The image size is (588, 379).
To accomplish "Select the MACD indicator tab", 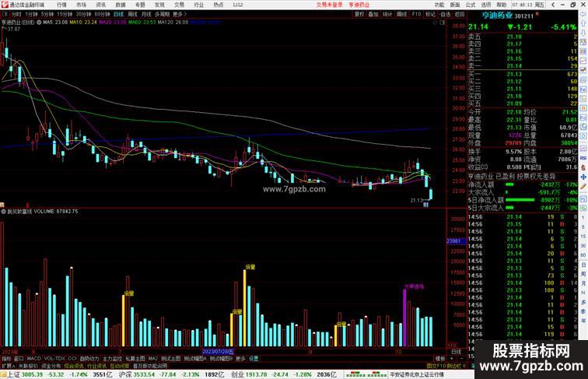I will point(33,359).
